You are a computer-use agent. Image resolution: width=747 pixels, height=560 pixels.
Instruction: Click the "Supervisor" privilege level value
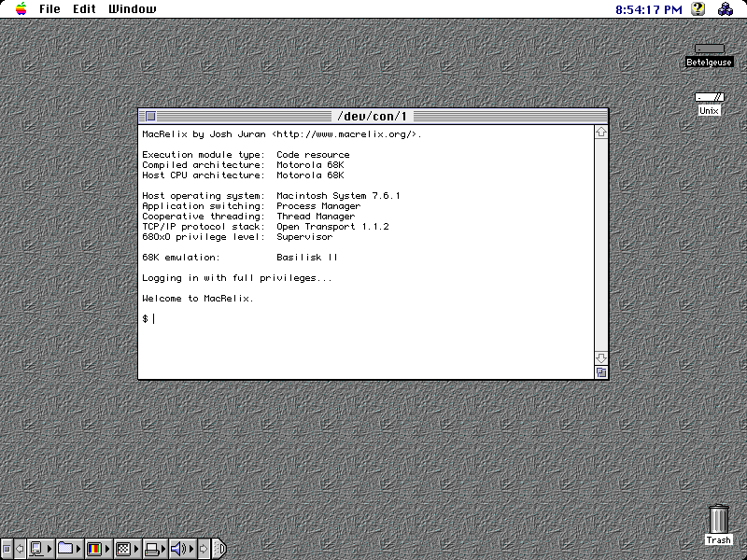[x=304, y=237]
